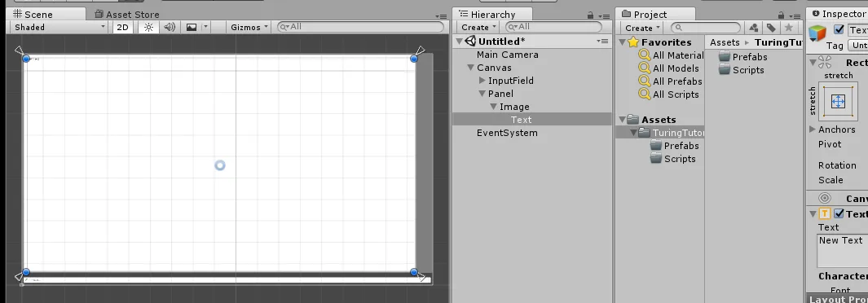Toggle the Project panel lock icon
The height and width of the screenshot is (303, 868).
781,15
